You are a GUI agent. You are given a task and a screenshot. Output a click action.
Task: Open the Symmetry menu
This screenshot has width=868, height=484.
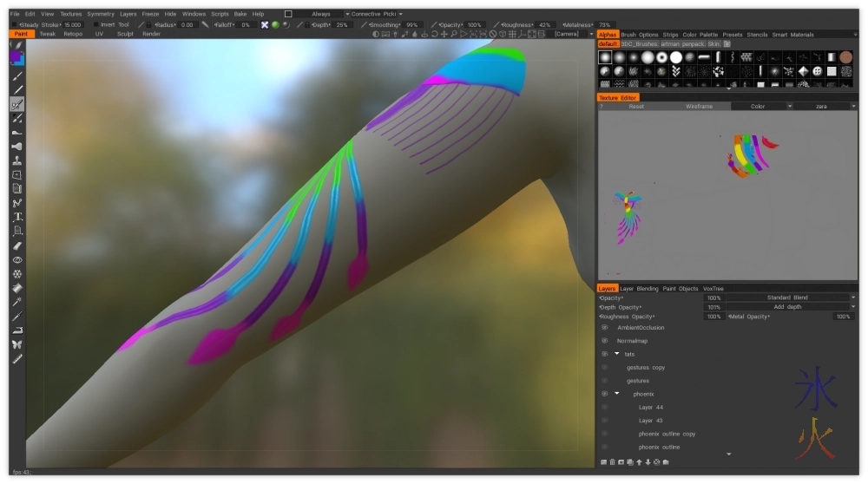(100, 14)
